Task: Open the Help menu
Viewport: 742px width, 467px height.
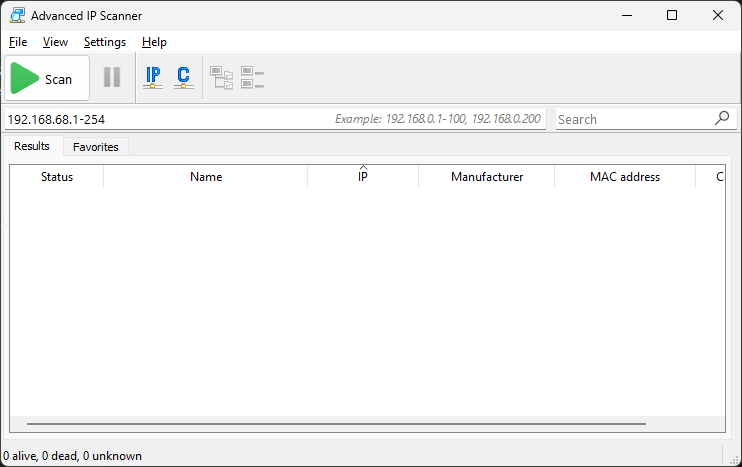Action: (154, 42)
